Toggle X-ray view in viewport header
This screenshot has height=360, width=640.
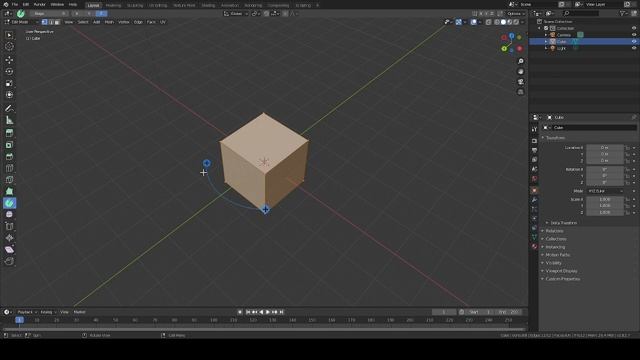click(489, 22)
